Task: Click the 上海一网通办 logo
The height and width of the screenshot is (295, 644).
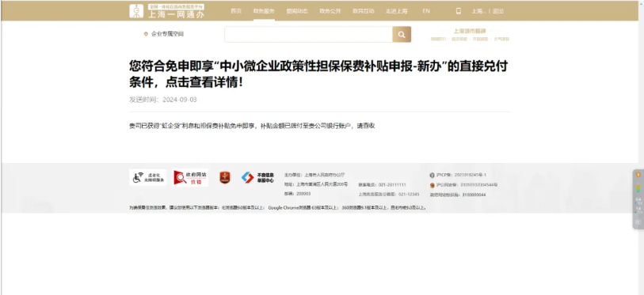Action: [x=167, y=11]
